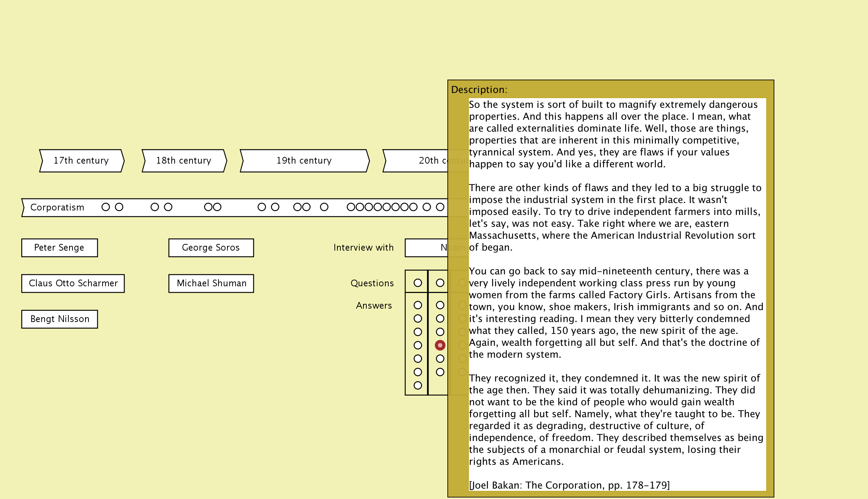This screenshot has width=868, height=499.
Task: Select the 18th century period arrow
Action: coord(184,161)
